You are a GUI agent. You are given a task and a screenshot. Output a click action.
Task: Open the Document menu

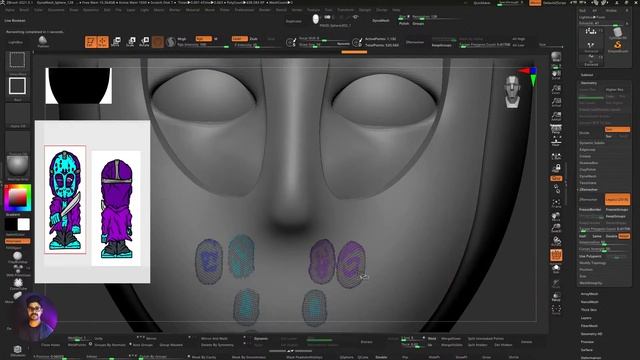(56, 10)
